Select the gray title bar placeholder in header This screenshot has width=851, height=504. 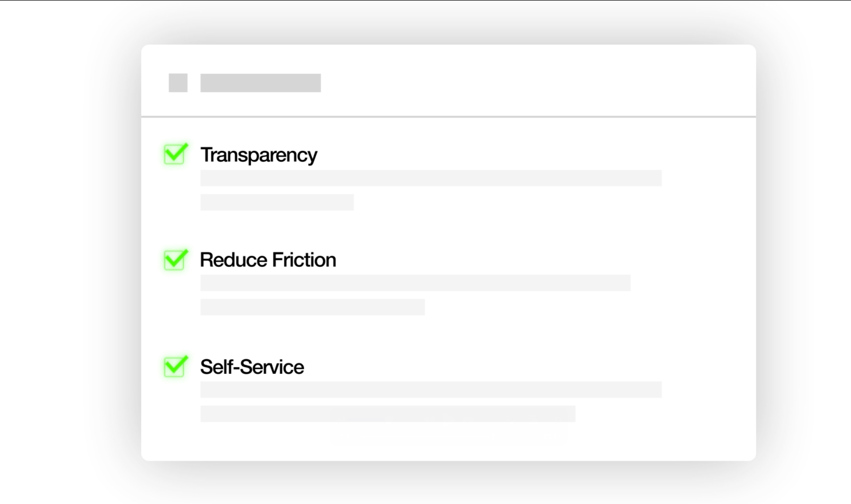[260, 83]
